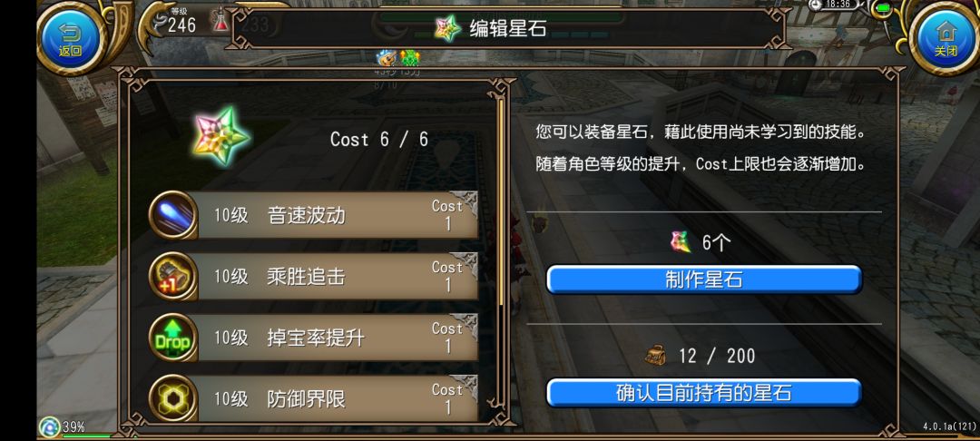Click the bag icon beside 12 / 200
This screenshot has height=441, width=980.
656,356
